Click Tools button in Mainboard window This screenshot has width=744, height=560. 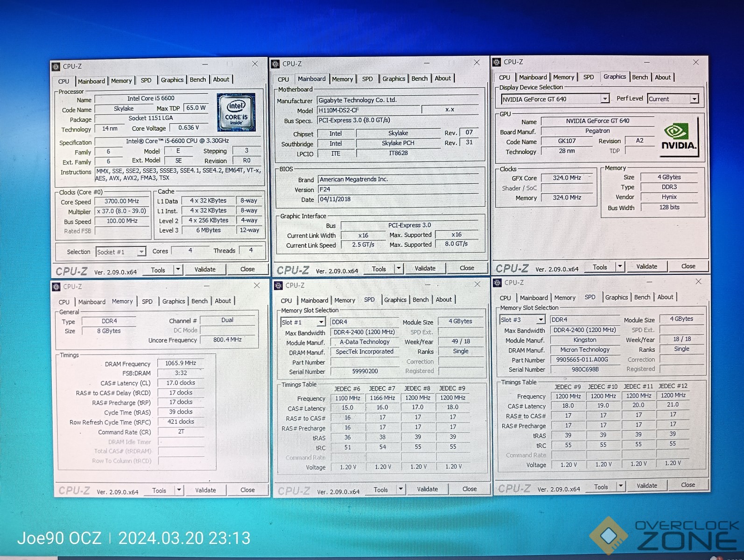[379, 269]
